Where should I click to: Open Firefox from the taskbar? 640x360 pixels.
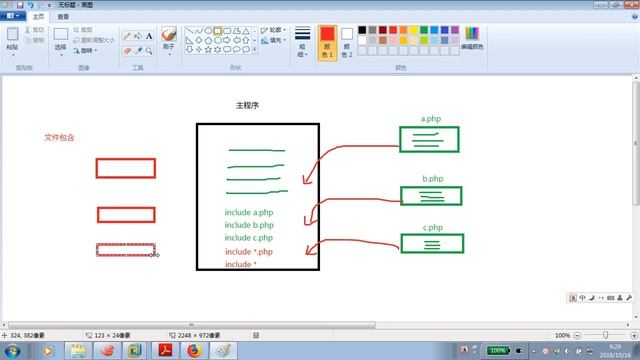click(x=194, y=351)
